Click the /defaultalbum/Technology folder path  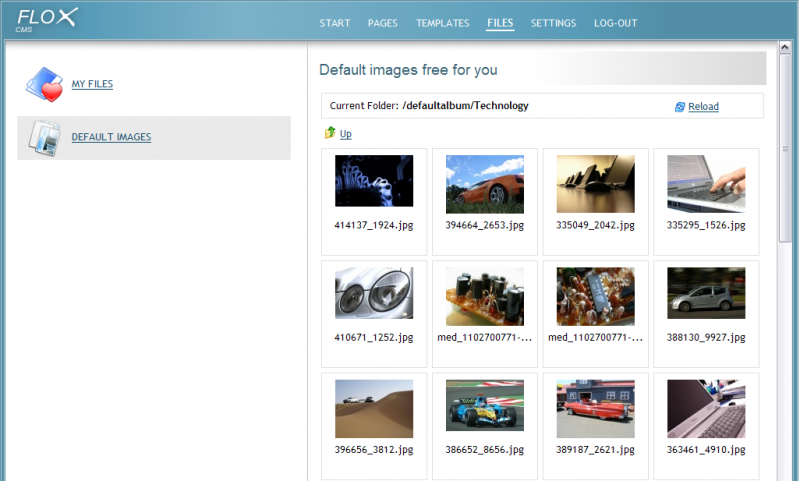pos(465,106)
